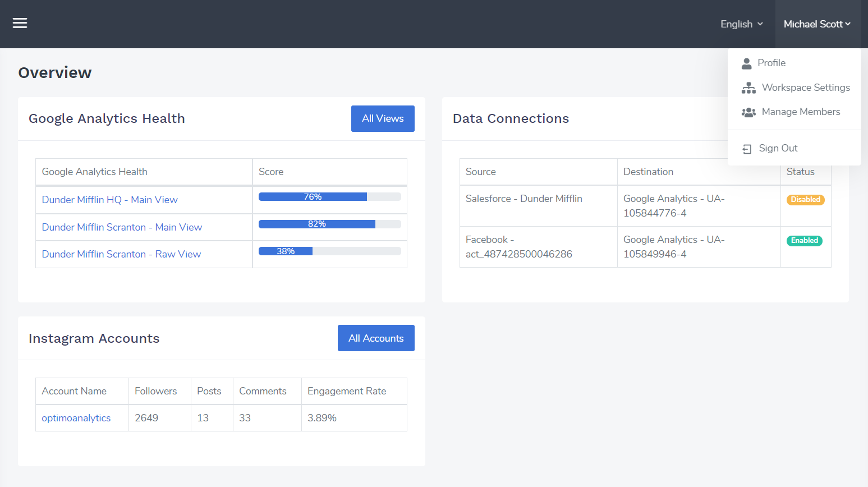Click the Profile person icon
This screenshot has height=487, width=868.
[x=746, y=63]
